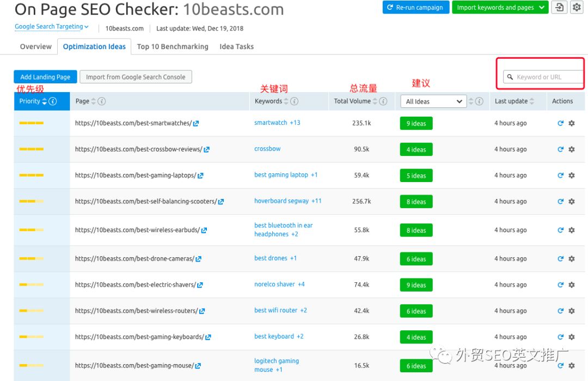Open the Top 10 Benchmarking tab
This screenshot has height=381, width=588.
point(173,46)
